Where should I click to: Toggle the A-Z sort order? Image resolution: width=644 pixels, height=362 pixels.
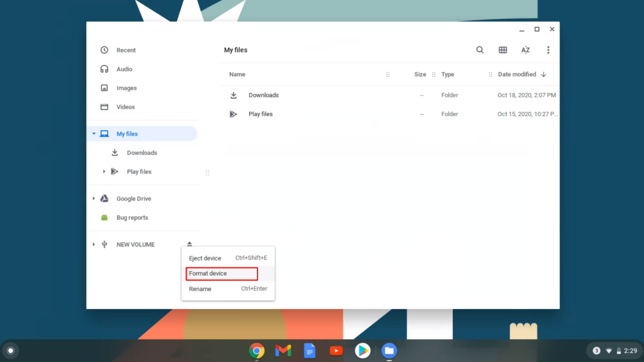[x=525, y=50]
